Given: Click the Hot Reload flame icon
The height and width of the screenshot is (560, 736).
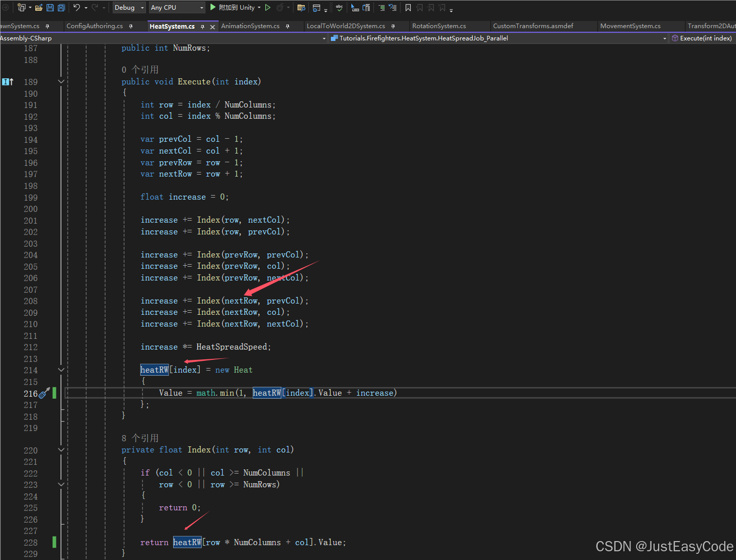Looking at the screenshot, I should [280, 7].
